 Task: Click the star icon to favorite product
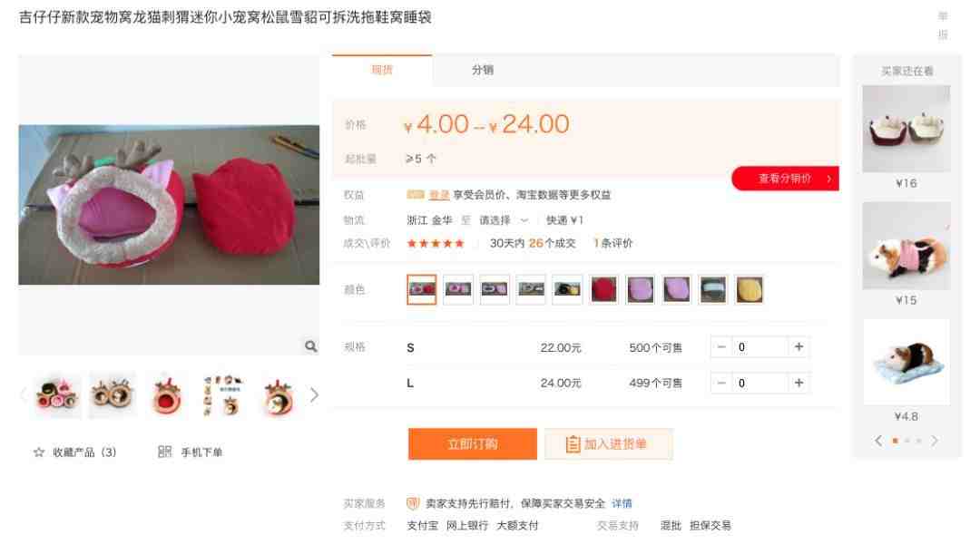pyautogui.click(x=39, y=452)
